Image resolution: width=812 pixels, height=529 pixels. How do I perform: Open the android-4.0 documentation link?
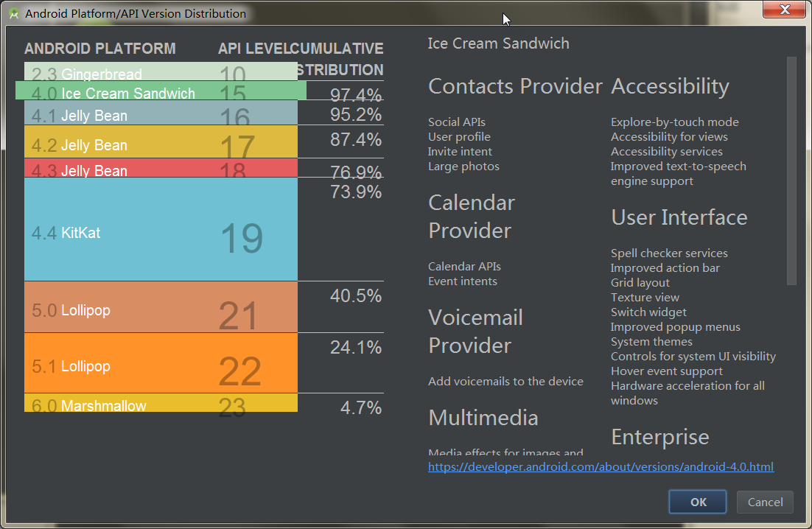coord(601,466)
